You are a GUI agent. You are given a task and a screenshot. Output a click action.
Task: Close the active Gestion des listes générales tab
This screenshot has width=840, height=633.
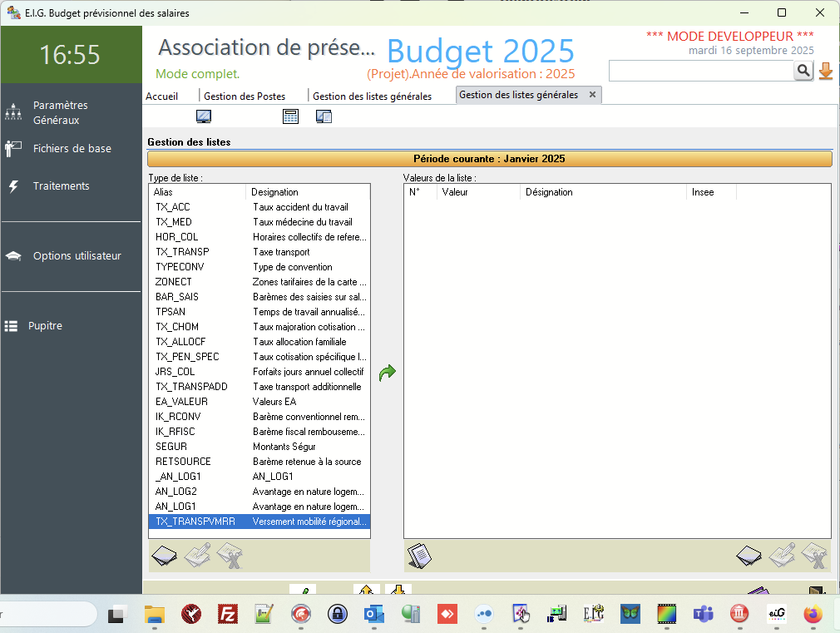[592, 95]
